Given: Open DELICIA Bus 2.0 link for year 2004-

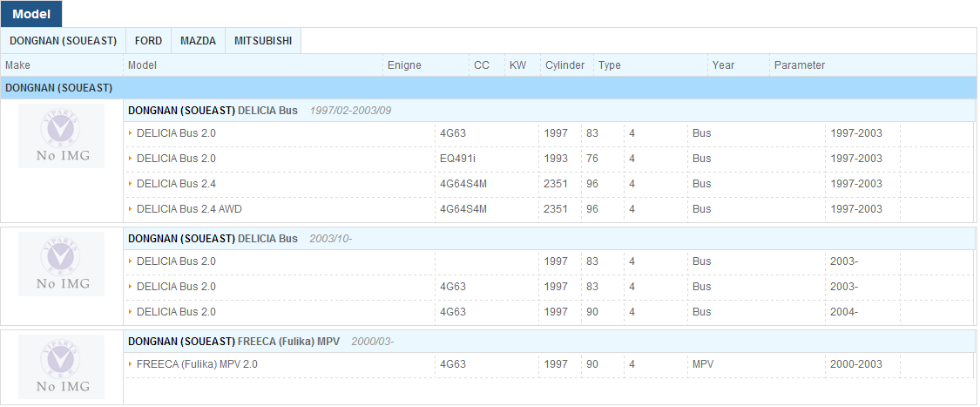Looking at the screenshot, I should pyautogui.click(x=176, y=312).
